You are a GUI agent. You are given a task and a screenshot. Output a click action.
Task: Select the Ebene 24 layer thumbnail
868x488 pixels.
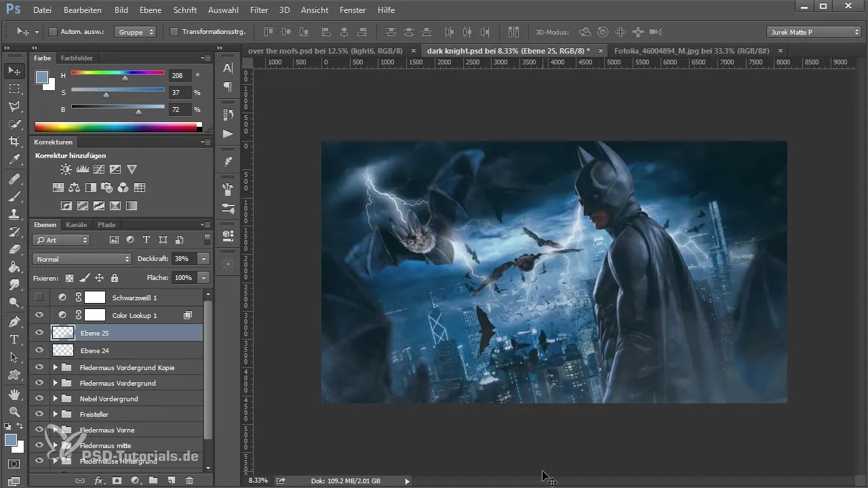point(63,350)
